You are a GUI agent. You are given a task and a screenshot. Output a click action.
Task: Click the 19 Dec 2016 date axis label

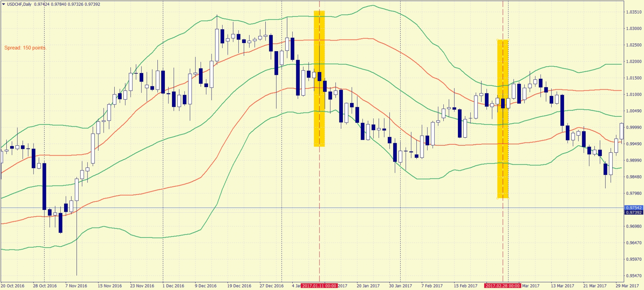(x=239, y=286)
